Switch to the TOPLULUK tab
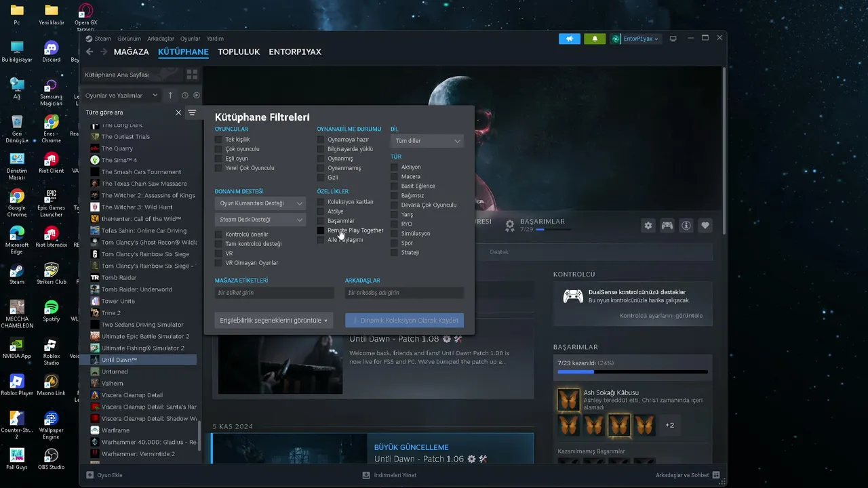868x488 pixels. pos(239,52)
